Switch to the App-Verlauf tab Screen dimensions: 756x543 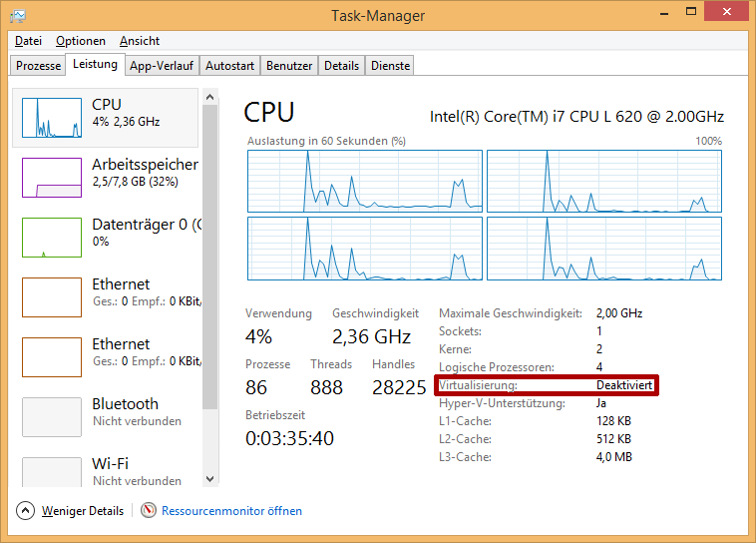click(x=162, y=66)
